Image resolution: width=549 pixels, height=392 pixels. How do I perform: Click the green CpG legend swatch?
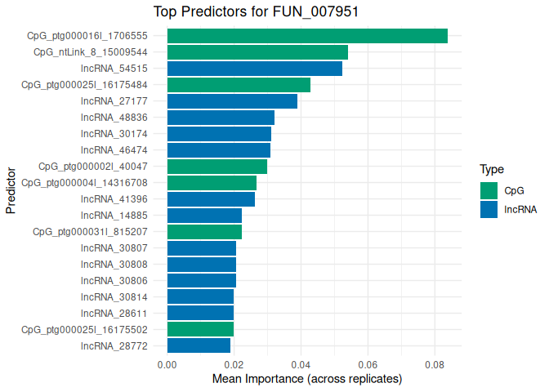(x=489, y=191)
